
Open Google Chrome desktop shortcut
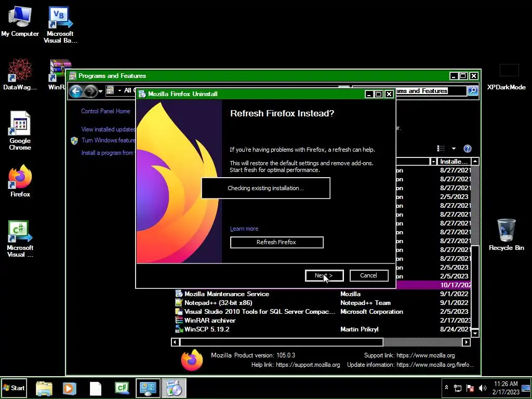pyautogui.click(x=20, y=130)
